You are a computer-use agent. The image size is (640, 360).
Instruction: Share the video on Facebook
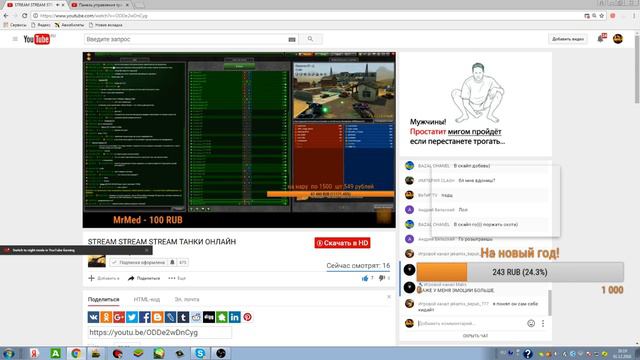[x=144, y=317]
